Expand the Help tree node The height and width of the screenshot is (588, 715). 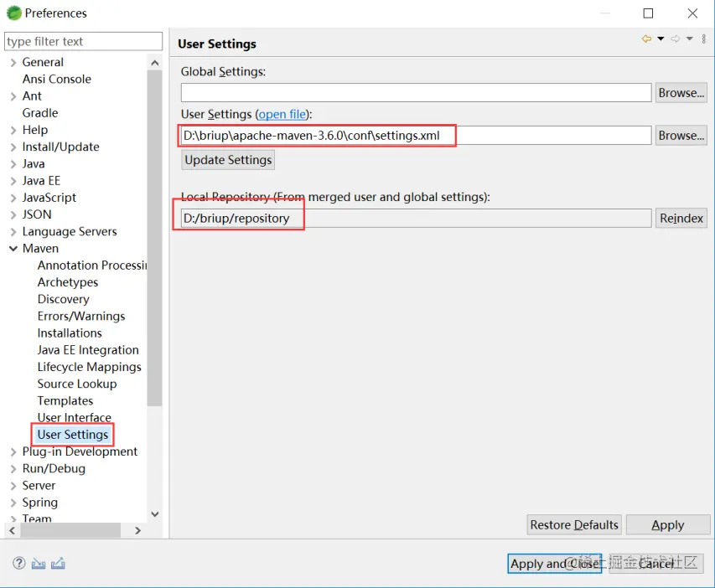point(13,131)
